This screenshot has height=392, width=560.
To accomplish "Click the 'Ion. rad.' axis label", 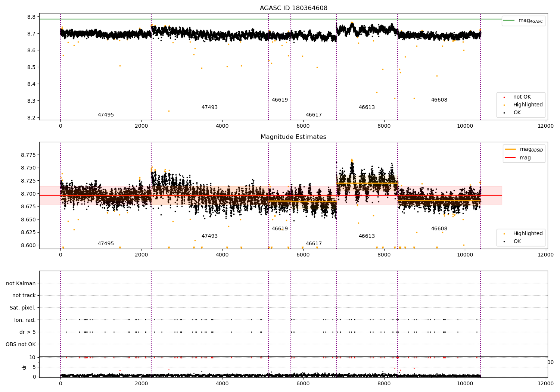I will 25,320.
